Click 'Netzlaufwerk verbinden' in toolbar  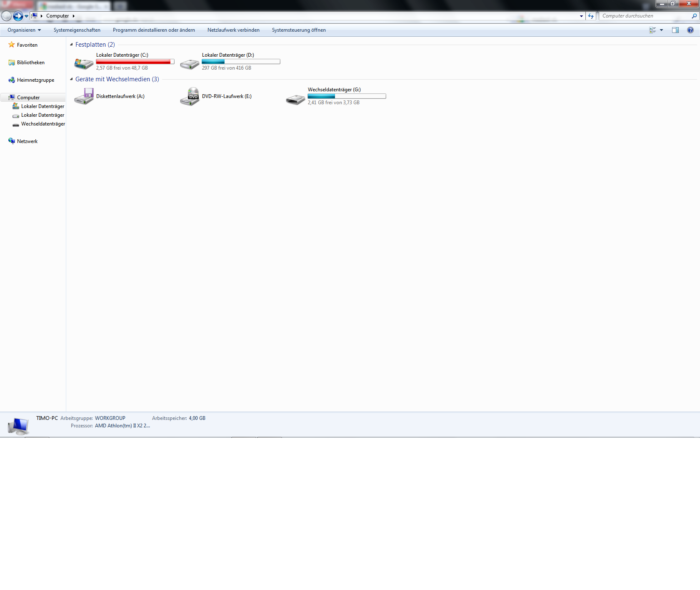[x=233, y=30]
